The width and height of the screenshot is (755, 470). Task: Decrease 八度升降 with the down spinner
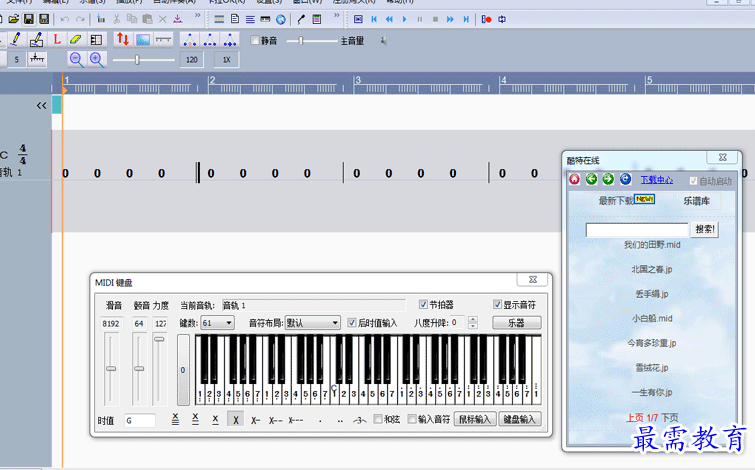click(x=473, y=326)
